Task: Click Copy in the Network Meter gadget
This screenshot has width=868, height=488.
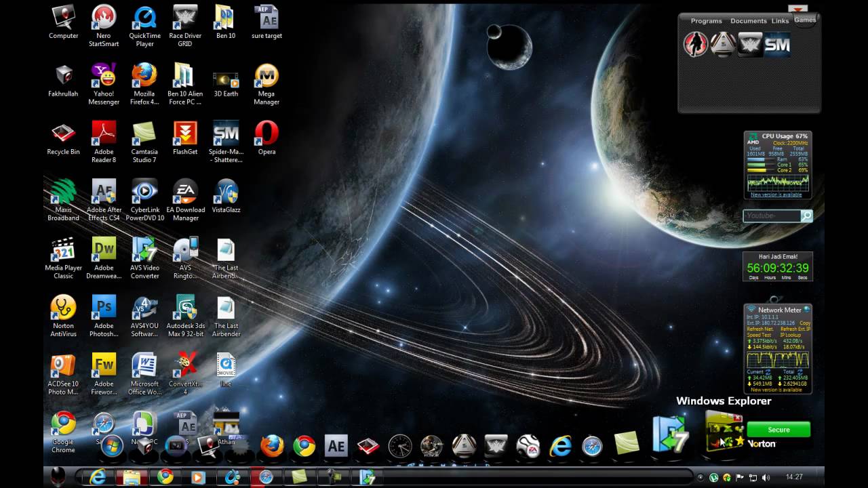Action: [x=805, y=323]
